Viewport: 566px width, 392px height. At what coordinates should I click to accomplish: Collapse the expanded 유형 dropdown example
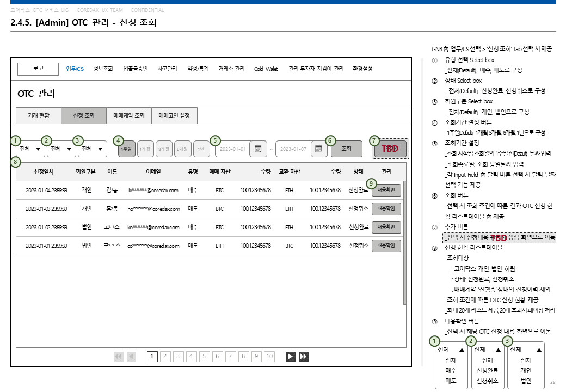pyautogui.click(x=462, y=350)
